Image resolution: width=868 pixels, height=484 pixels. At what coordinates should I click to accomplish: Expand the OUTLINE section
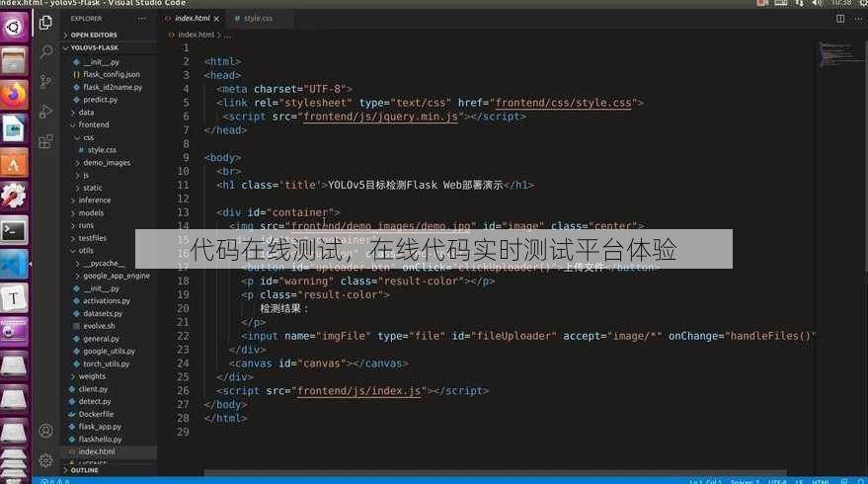(x=84, y=470)
